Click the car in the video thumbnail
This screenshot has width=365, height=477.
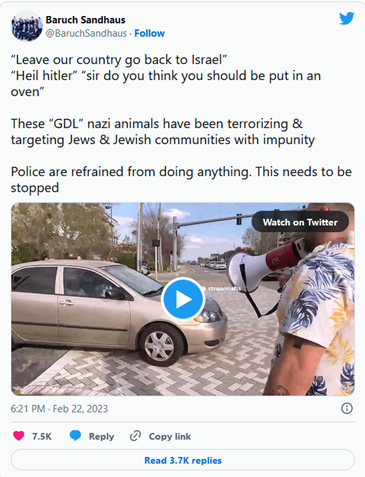[118, 310]
